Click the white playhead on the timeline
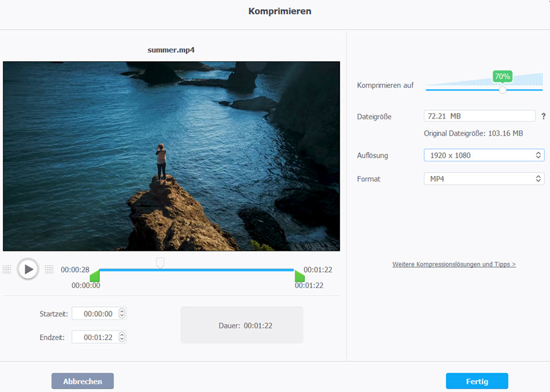Screen dimensions: 550x392 tap(160, 262)
